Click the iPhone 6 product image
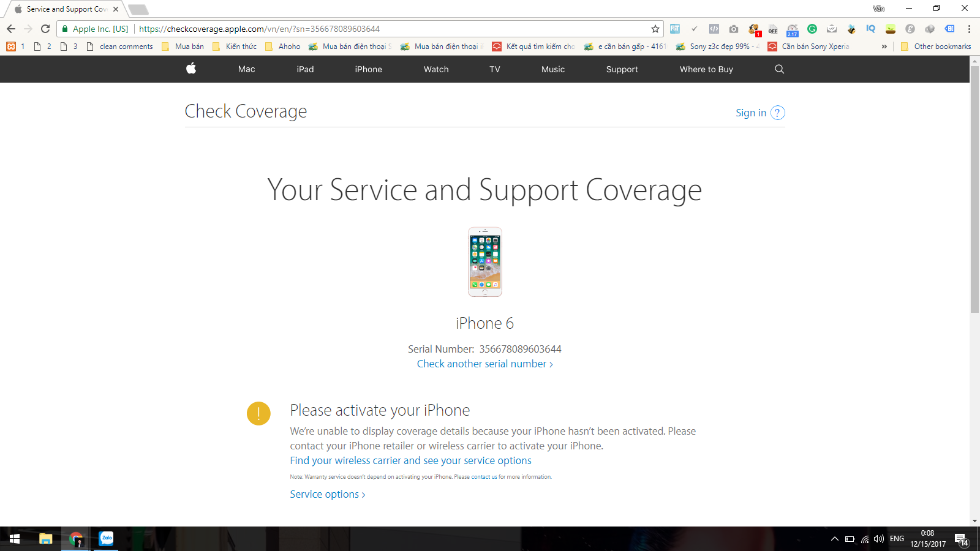 coord(485,262)
